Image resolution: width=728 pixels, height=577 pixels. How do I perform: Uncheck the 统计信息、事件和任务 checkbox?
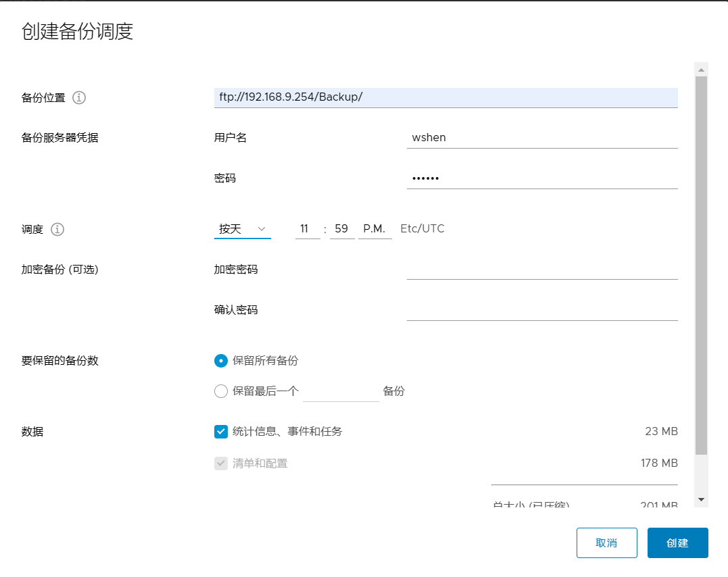220,431
